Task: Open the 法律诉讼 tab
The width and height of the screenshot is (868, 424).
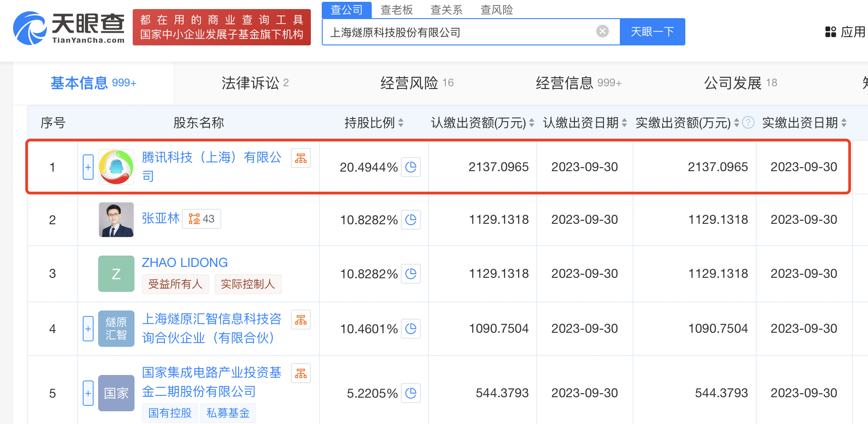Action: (x=255, y=83)
